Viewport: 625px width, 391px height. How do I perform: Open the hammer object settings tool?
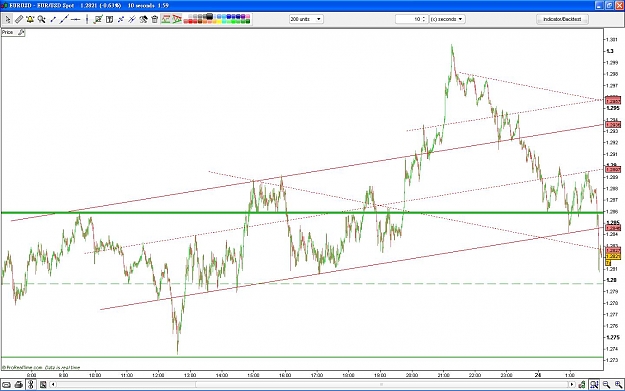143,19
